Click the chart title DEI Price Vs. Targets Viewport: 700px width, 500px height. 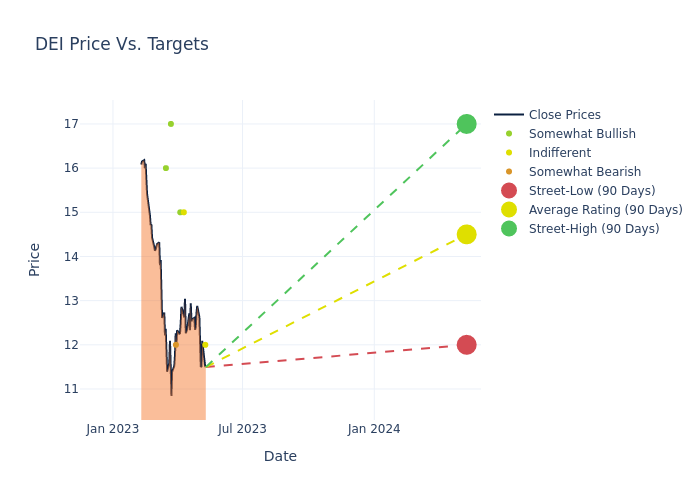pos(122,44)
